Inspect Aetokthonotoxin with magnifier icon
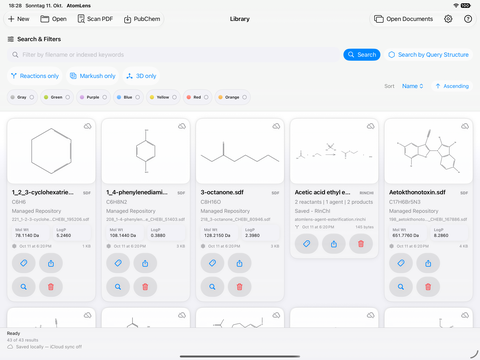 [x=401, y=287]
